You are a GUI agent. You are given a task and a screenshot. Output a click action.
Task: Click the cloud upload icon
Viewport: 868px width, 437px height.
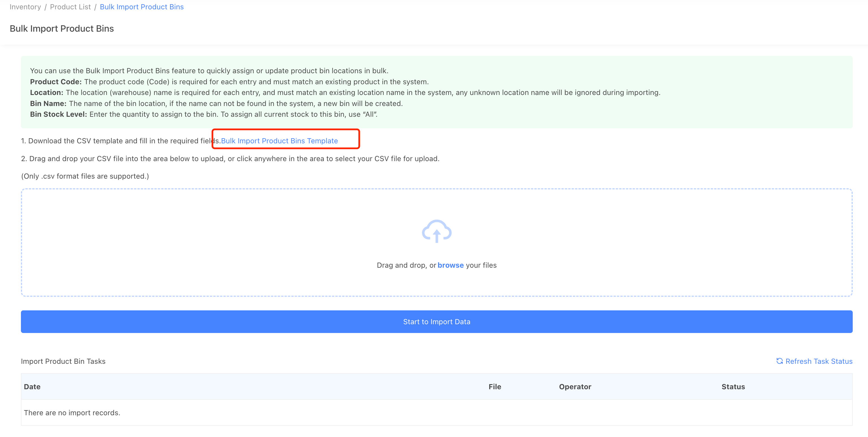(436, 232)
